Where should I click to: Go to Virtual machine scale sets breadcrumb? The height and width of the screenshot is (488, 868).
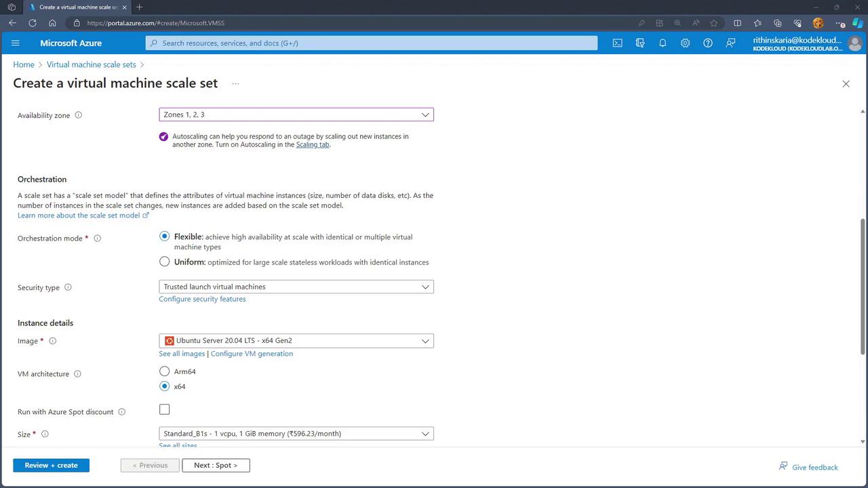pos(91,64)
